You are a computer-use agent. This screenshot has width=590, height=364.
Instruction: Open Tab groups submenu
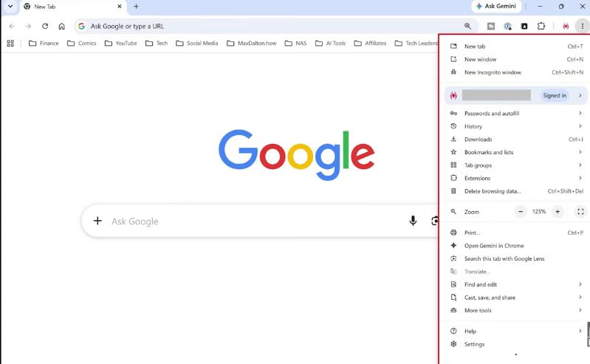coord(516,165)
